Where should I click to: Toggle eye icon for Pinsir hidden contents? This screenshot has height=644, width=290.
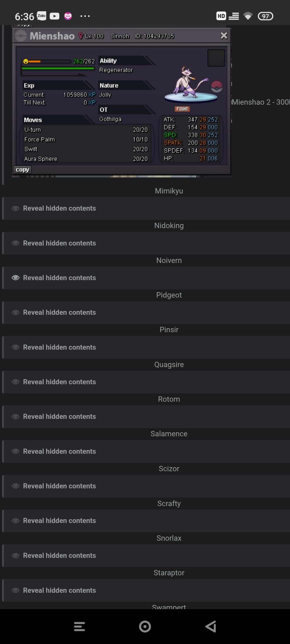(x=16, y=347)
